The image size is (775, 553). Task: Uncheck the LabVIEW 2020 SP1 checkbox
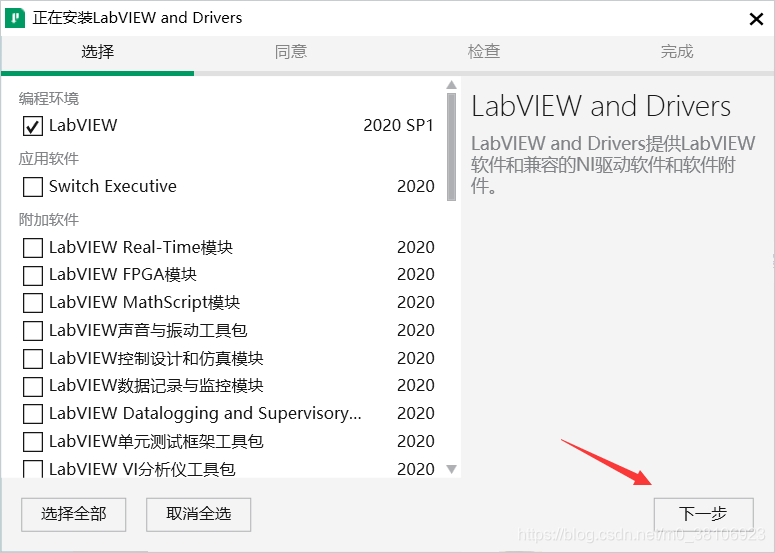click(x=33, y=126)
